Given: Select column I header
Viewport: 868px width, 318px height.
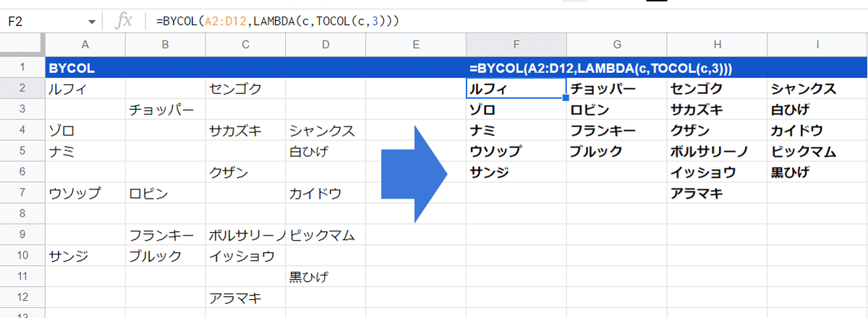Looking at the screenshot, I should (817, 45).
